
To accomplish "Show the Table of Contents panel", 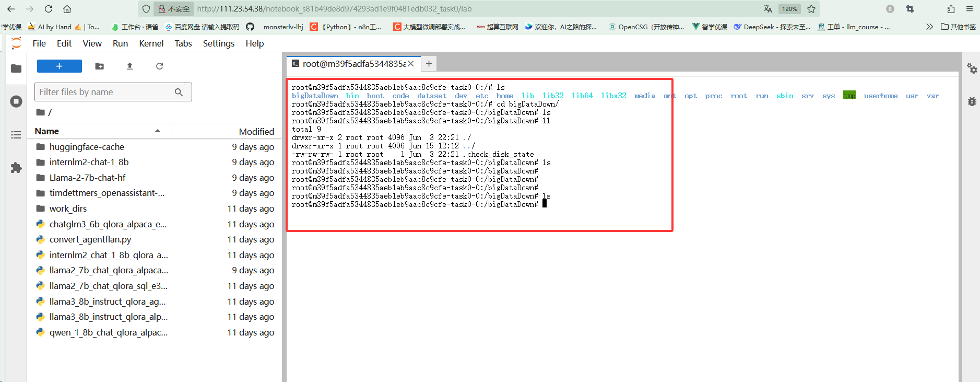I will (x=16, y=135).
